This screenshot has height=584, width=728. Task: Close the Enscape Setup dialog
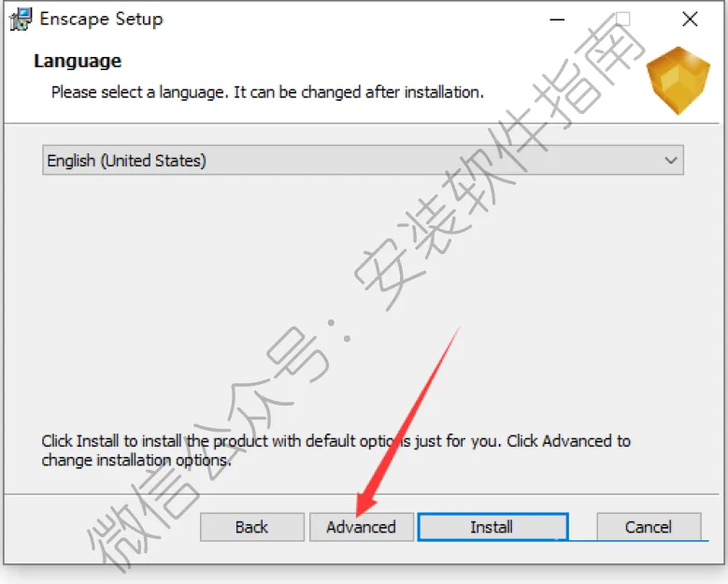click(x=690, y=20)
